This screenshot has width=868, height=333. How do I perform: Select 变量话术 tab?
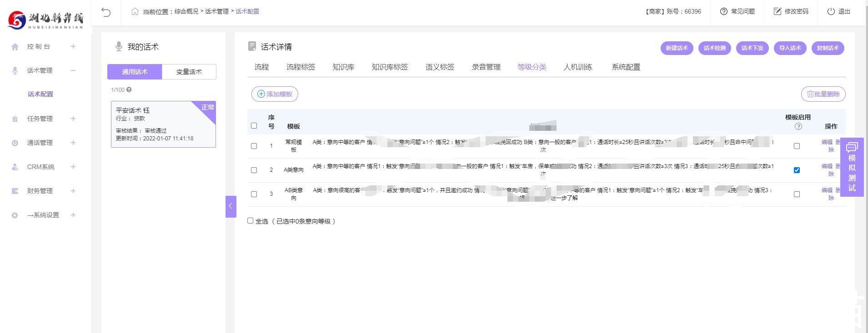[189, 72]
